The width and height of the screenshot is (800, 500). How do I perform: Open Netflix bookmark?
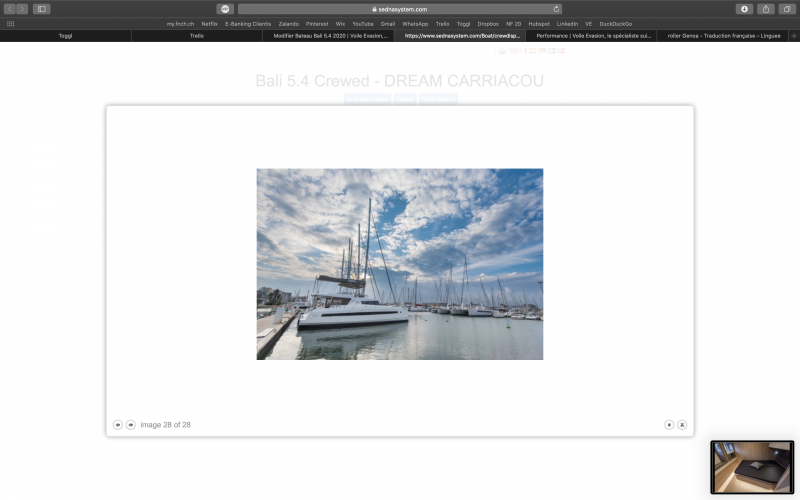click(x=209, y=23)
